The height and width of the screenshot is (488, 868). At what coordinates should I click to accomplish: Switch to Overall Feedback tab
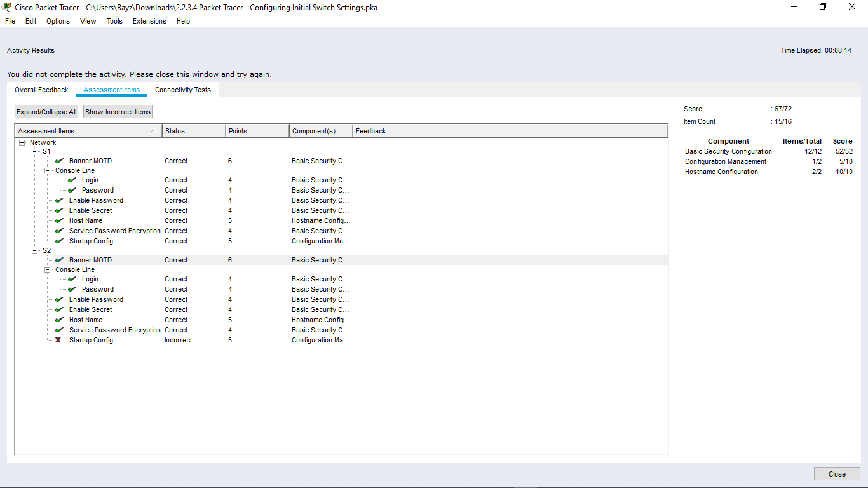tap(41, 90)
